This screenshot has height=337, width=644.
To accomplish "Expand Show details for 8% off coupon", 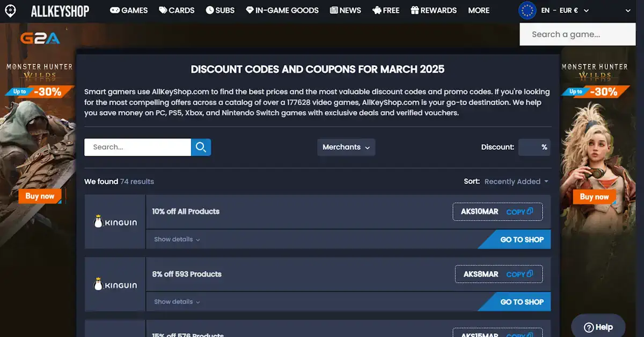I will coord(177,302).
